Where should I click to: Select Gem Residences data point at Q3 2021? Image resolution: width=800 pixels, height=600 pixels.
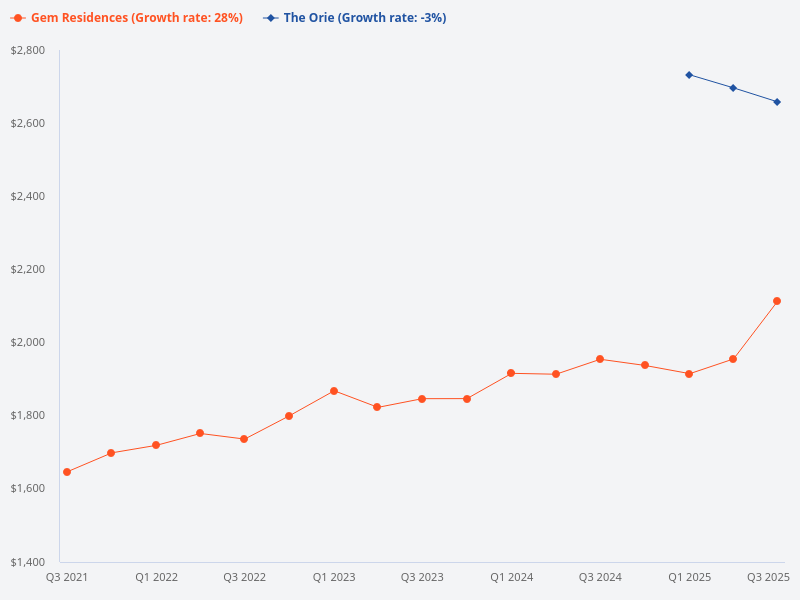67,472
